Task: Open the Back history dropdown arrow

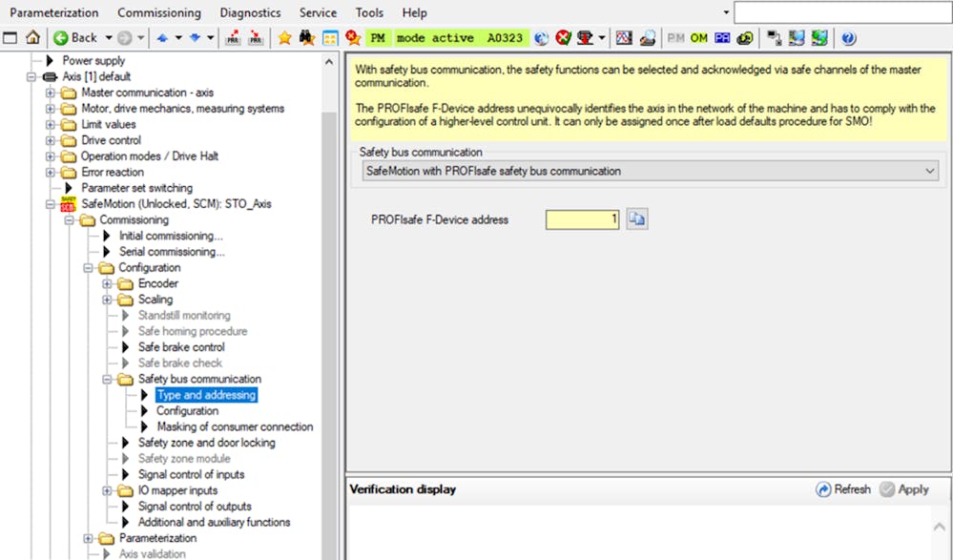Action: 109,38
